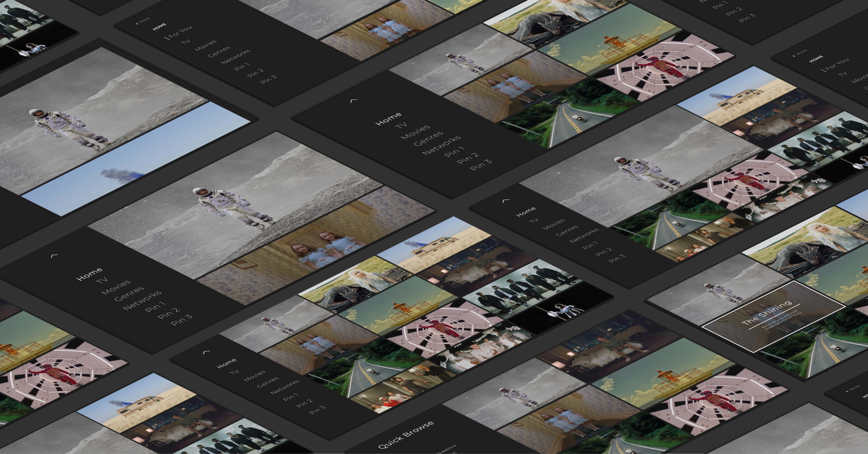Click the up chevron in the small right-side menu
Screen dimensions: 868x454
[506, 200]
